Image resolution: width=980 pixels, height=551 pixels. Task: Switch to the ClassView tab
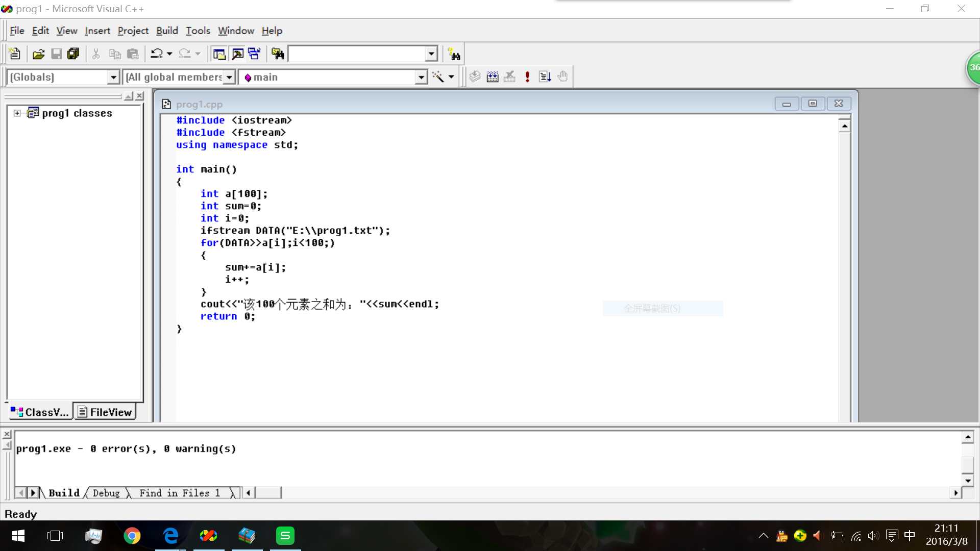[x=40, y=412]
